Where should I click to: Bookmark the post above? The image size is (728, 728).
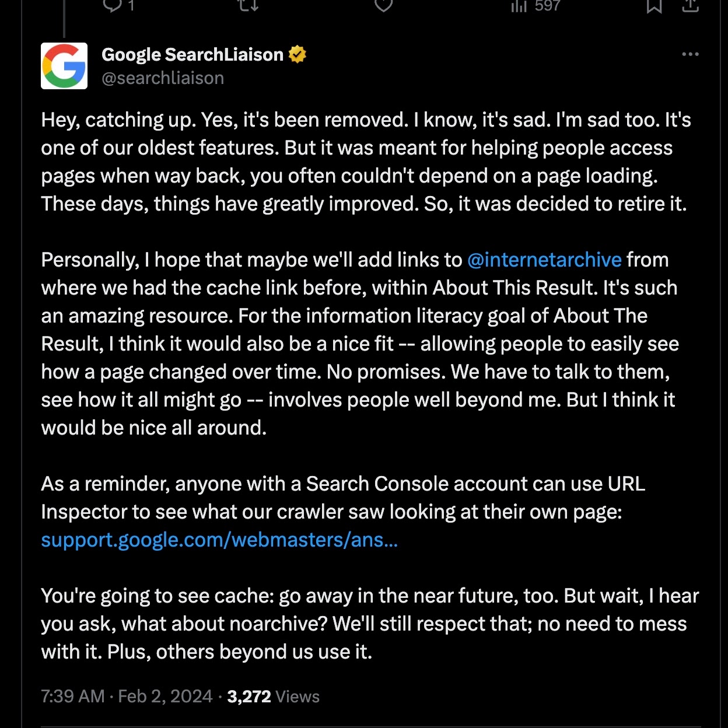(654, 6)
